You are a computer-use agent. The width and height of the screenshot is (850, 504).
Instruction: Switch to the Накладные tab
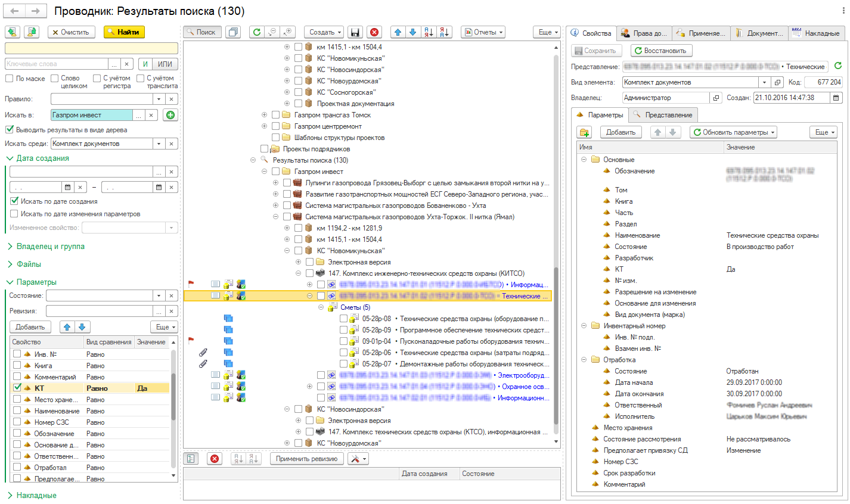[815, 33]
